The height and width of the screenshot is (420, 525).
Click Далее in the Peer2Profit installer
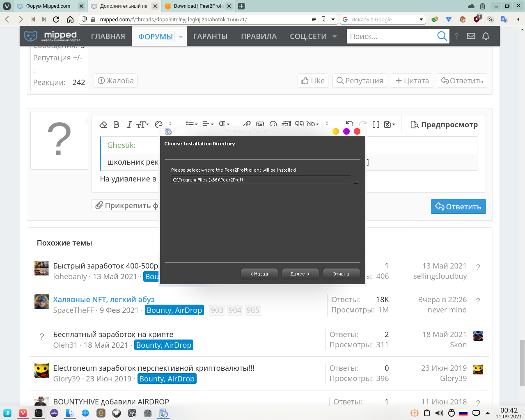[x=300, y=274]
